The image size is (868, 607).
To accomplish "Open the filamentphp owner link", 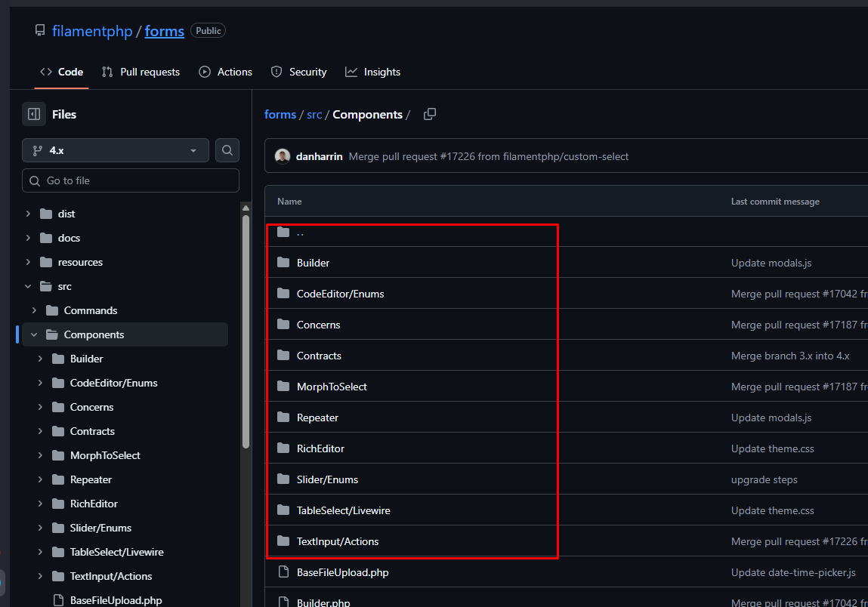I will tap(92, 31).
